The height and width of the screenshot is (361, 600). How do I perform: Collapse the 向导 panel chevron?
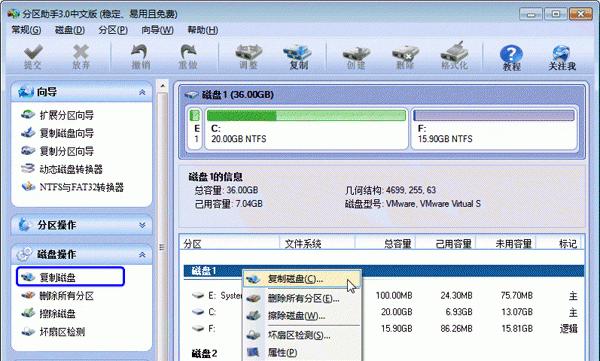coord(142,92)
